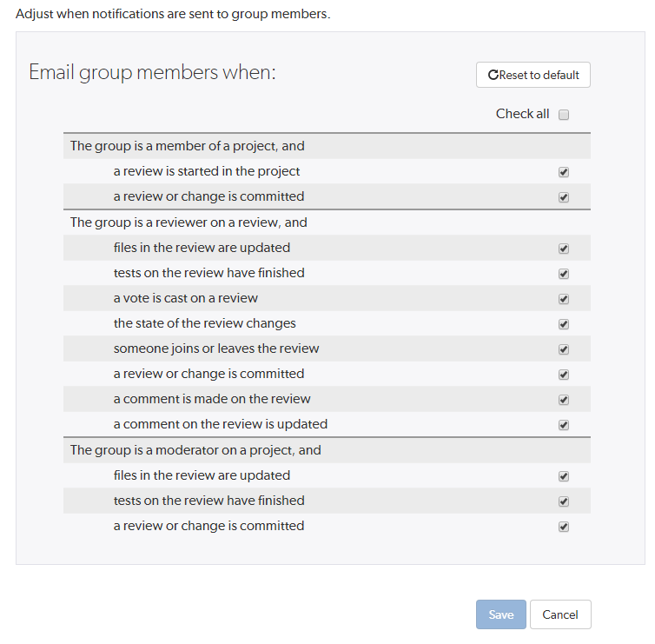Click the Reset to default button
Image resolution: width=655 pixels, height=644 pixels.
[x=533, y=75]
